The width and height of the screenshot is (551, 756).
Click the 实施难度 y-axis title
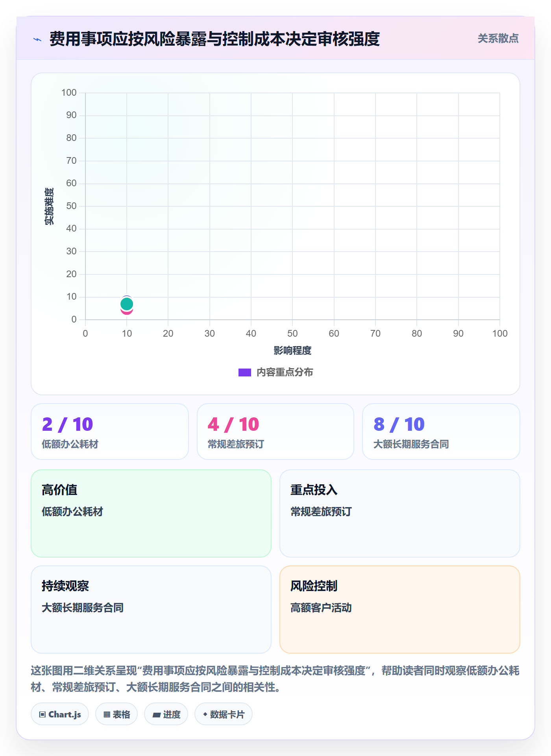(49, 206)
